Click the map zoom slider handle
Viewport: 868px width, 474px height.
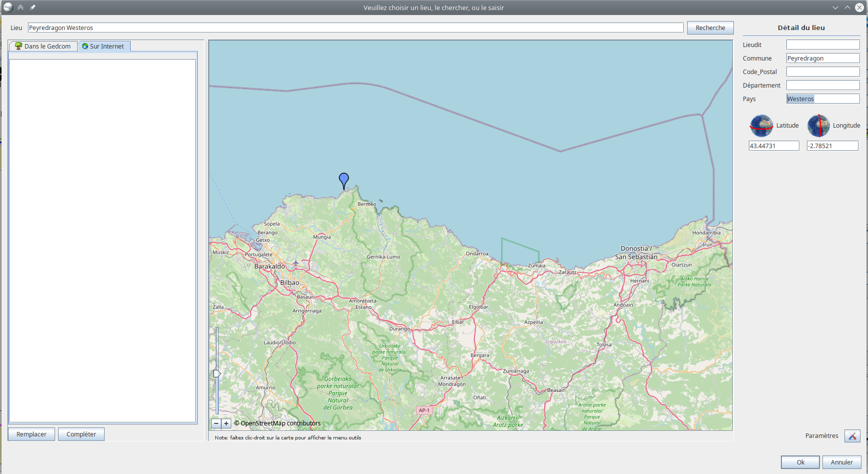pos(217,373)
